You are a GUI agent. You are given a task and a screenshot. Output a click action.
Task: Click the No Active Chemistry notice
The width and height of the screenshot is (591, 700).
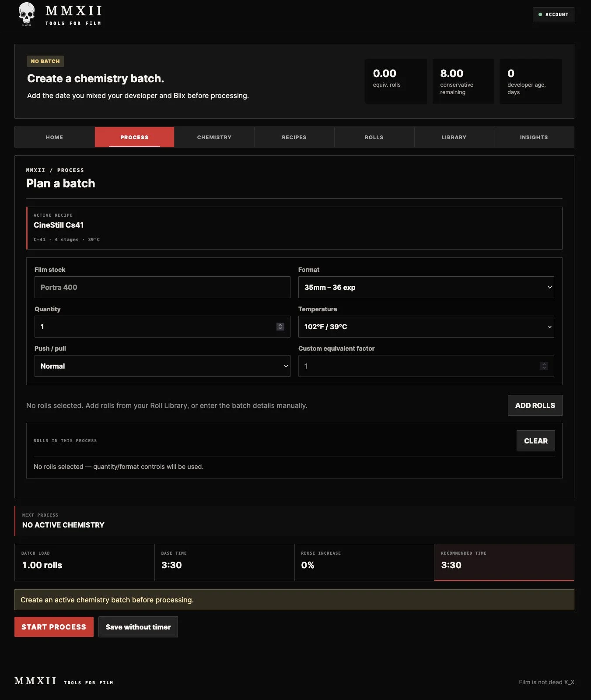pos(294,521)
